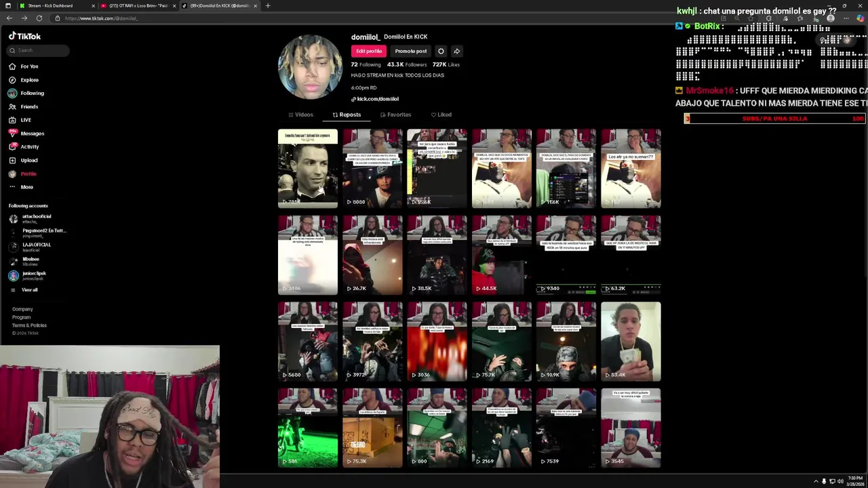The width and height of the screenshot is (868, 488).
Task: Switch to the Favorites tab
Action: [395, 115]
